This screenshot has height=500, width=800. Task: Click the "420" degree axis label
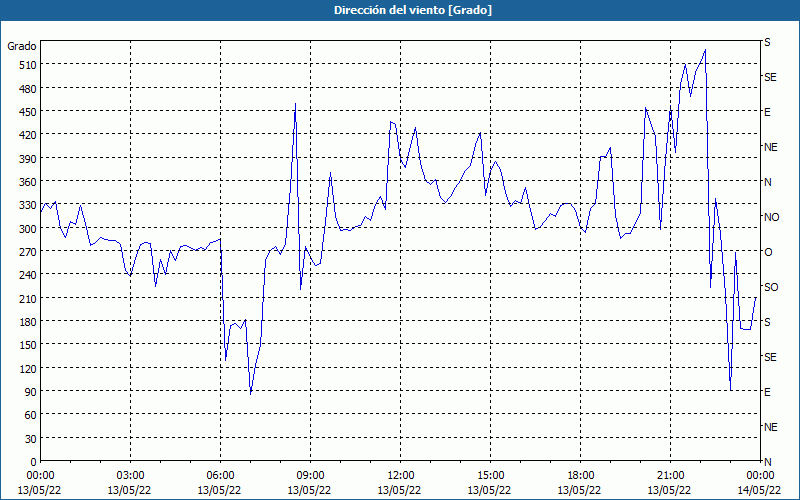coord(29,135)
